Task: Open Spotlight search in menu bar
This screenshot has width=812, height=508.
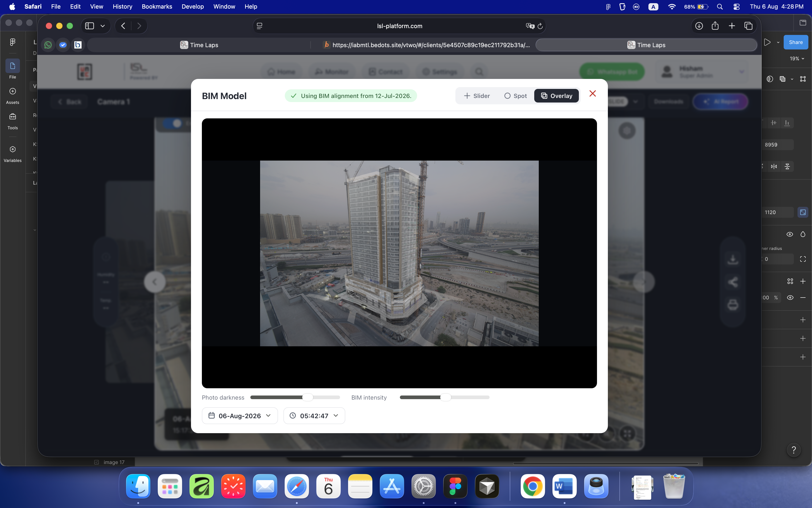Action: click(x=720, y=7)
